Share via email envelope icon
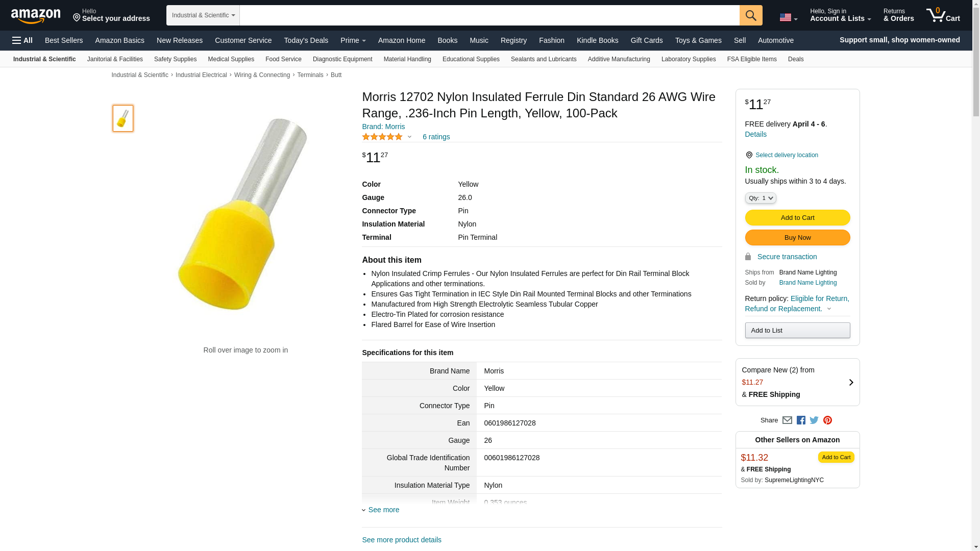This screenshot has height=551, width=980. point(787,420)
